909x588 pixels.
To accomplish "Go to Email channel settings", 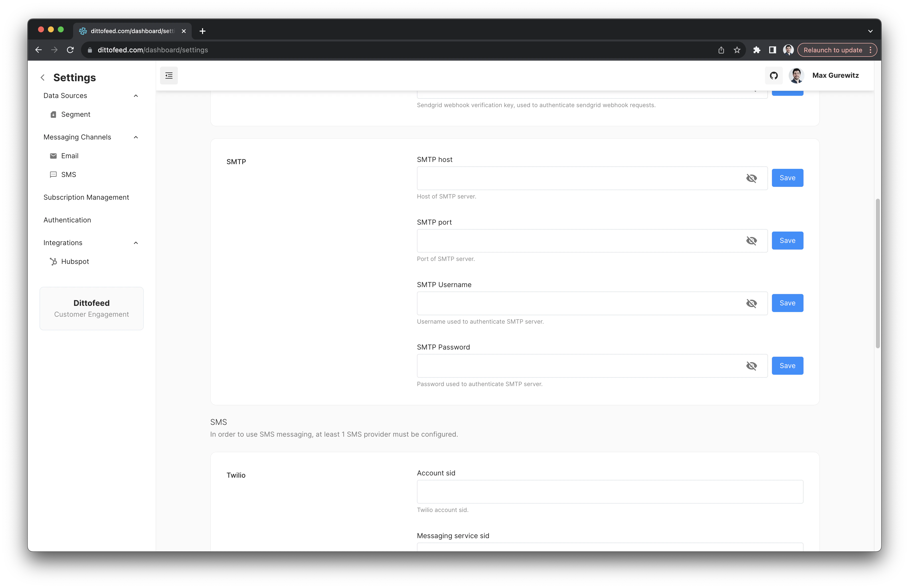I will [69, 156].
